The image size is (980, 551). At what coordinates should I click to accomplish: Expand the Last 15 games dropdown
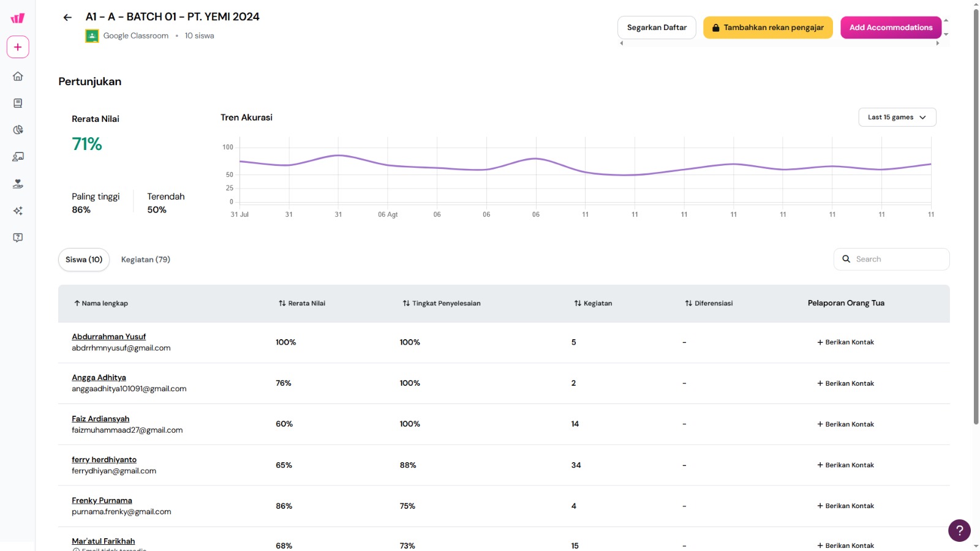pos(897,118)
